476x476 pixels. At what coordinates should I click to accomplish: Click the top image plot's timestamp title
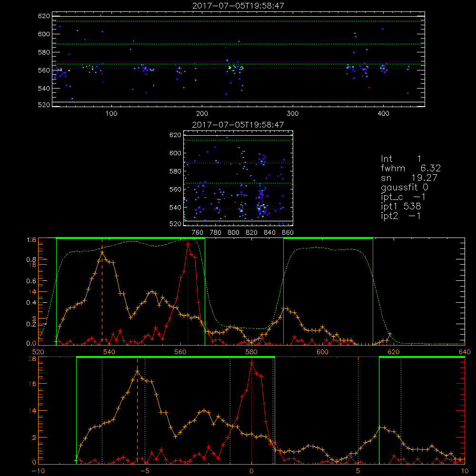(238, 6)
